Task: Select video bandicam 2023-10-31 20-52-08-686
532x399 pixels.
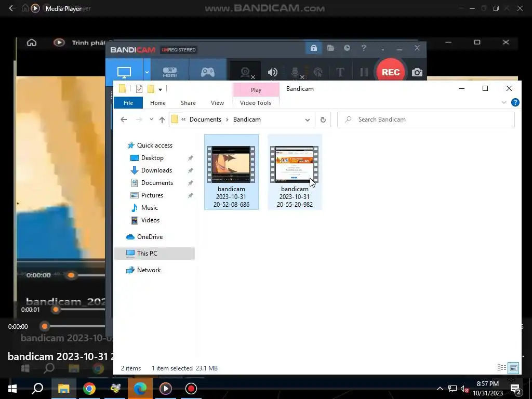Action: [x=231, y=172]
